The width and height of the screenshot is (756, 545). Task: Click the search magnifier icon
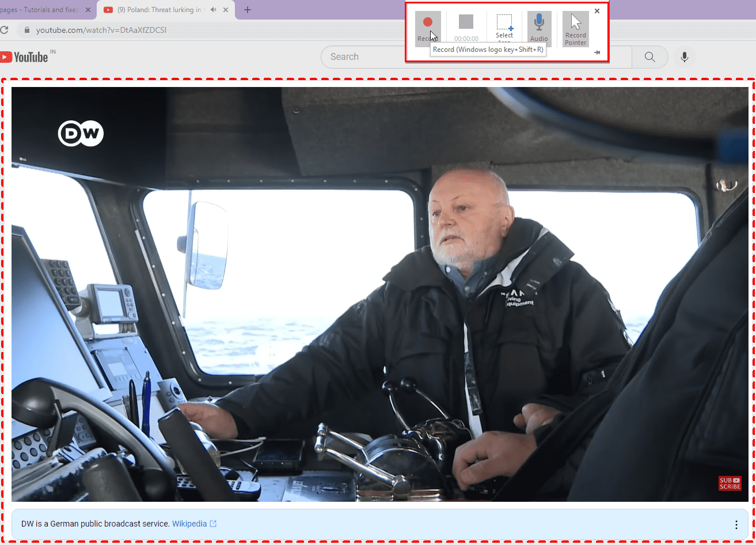650,56
